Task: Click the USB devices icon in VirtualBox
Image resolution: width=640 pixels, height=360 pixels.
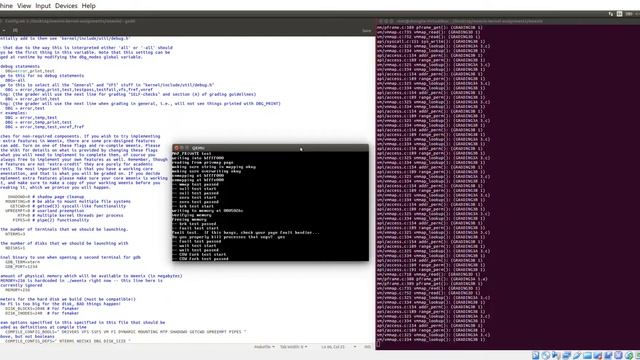Action: click(577, 356)
